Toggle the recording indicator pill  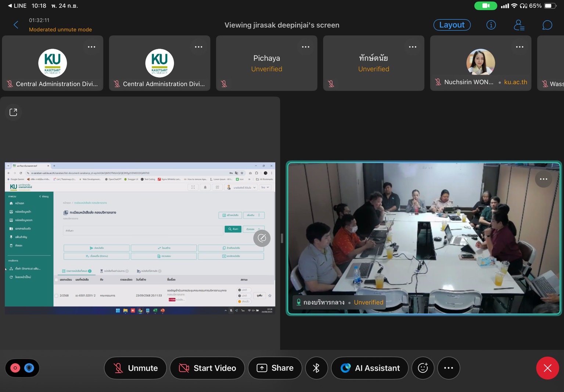[22, 368]
